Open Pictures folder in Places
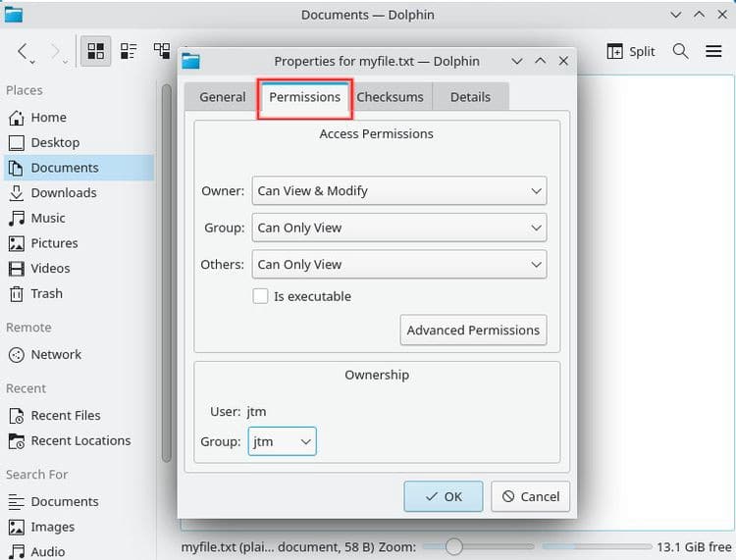 (79, 243)
